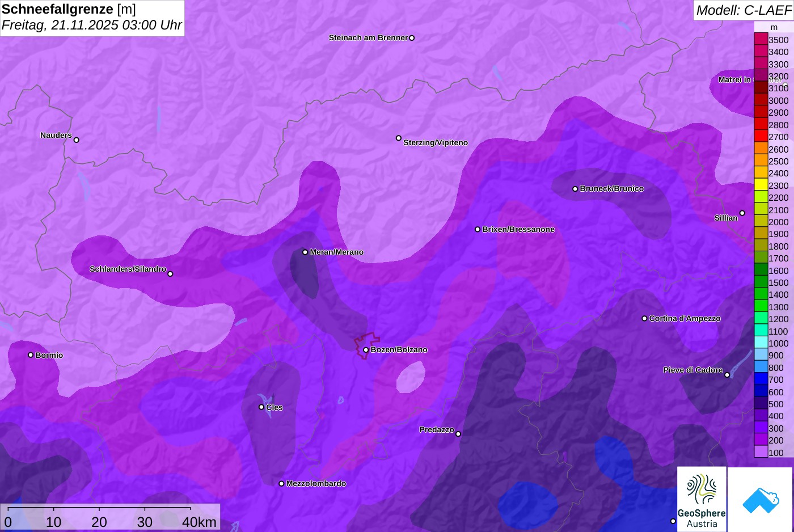Click the Schneefallgrenze [m] title
The width and height of the screenshot is (794, 532).
point(69,9)
